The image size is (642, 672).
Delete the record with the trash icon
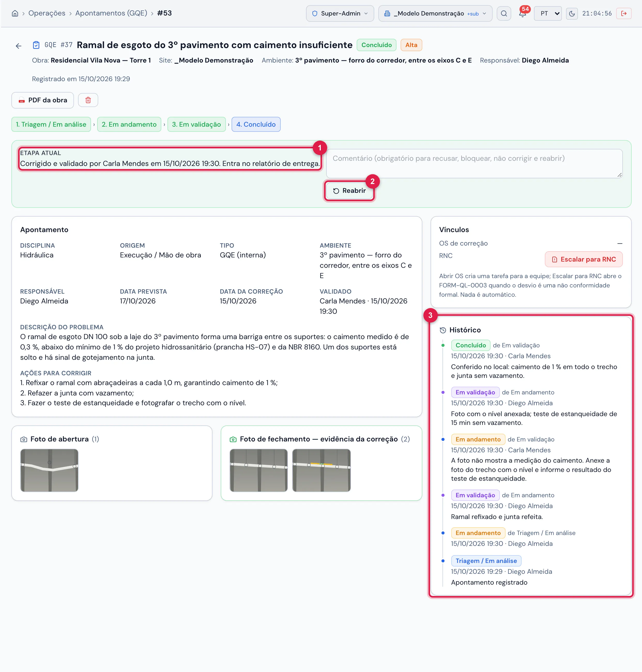tap(88, 100)
